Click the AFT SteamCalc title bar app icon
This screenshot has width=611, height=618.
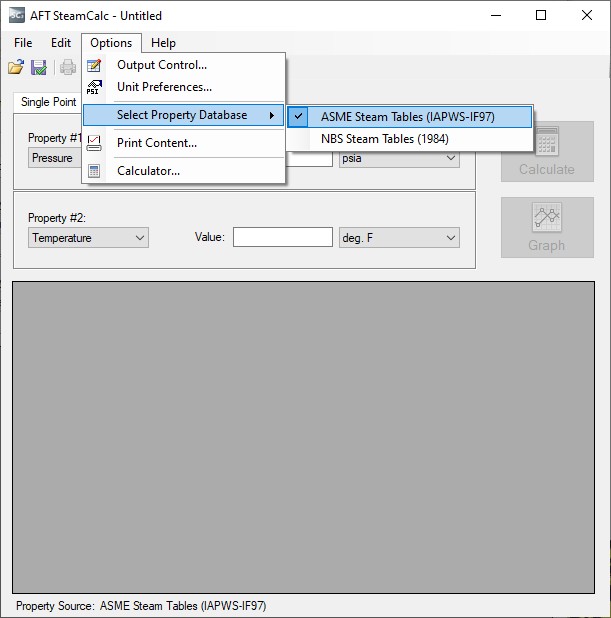17,15
